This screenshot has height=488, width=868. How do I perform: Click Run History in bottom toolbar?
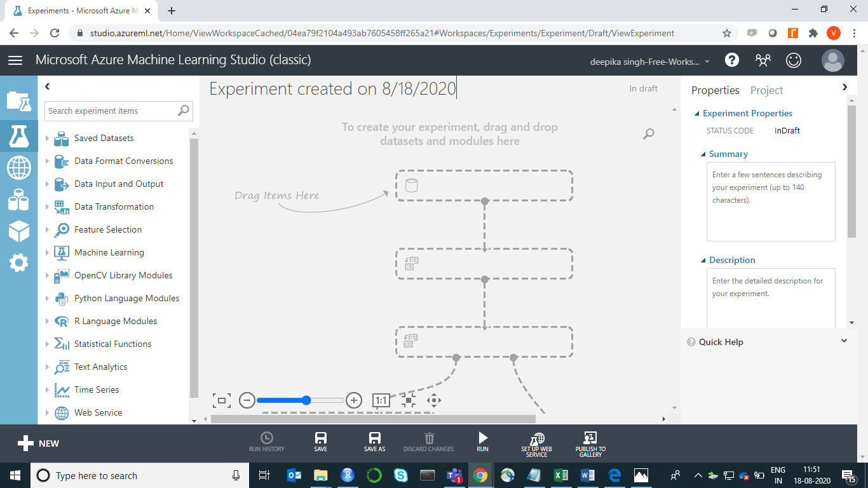click(x=267, y=442)
